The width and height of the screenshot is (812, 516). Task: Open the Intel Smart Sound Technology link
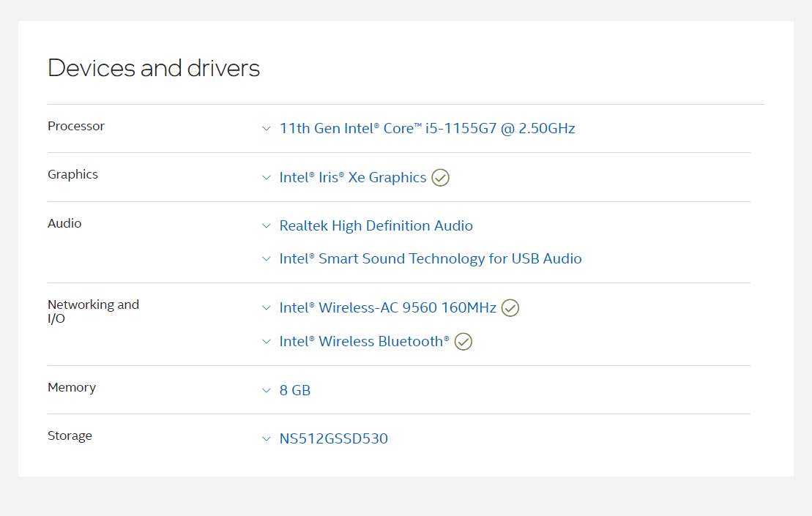tap(431, 259)
